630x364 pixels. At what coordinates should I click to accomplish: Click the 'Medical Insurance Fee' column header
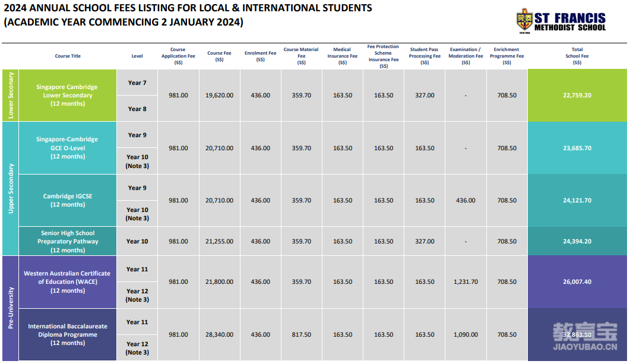(x=343, y=56)
